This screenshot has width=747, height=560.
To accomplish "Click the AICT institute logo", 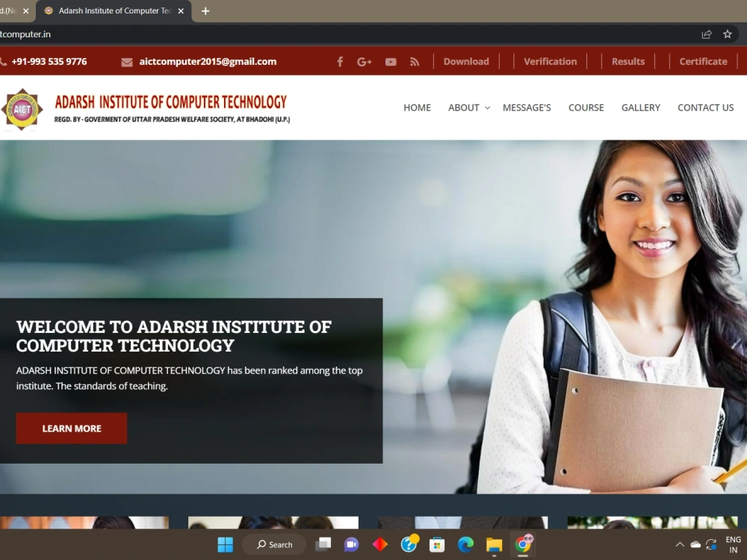I will 22,109.
